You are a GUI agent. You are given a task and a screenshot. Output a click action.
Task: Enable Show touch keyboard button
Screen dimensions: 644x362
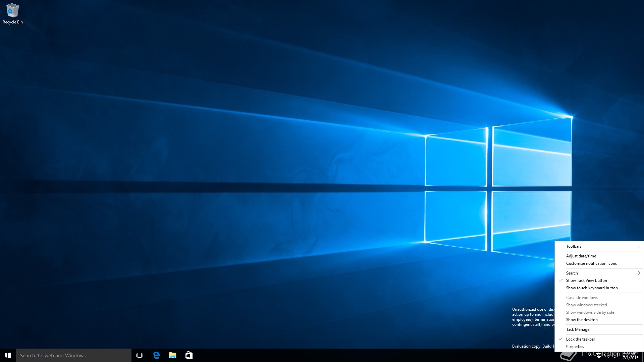click(599, 288)
